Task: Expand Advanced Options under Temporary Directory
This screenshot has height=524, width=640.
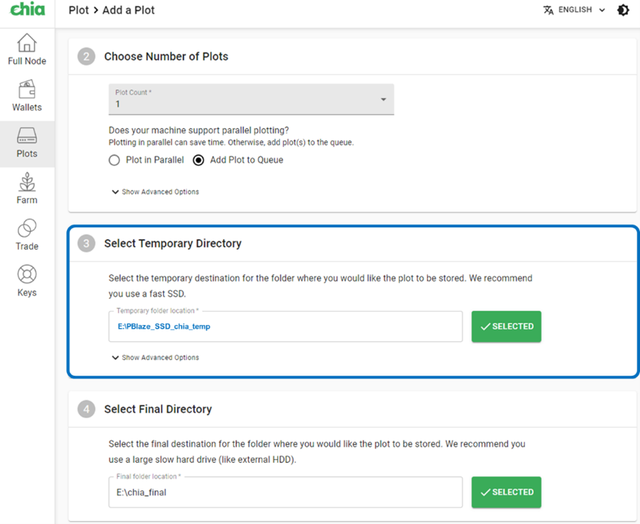Action: tap(156, 357)
